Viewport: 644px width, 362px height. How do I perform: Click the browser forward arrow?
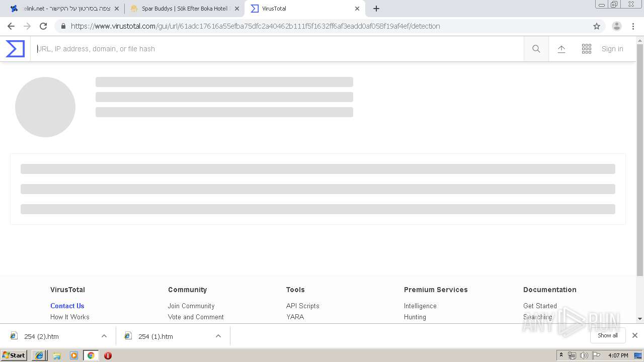[x=27, y=26]
